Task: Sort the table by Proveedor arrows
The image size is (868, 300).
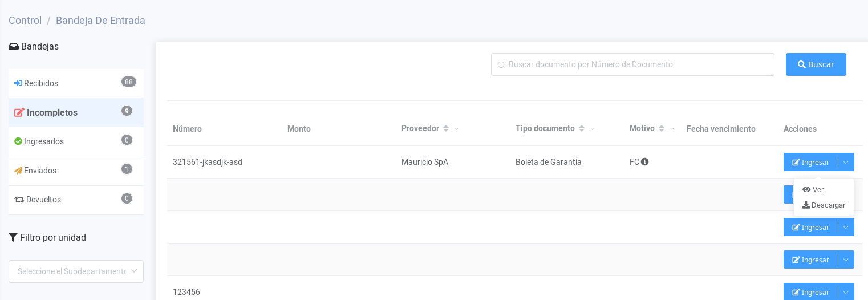Action: [x=446, y=129]
